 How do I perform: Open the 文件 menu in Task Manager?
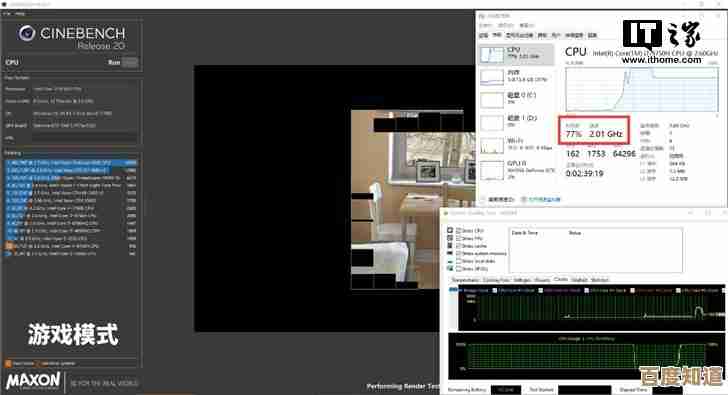click(485, 26)
